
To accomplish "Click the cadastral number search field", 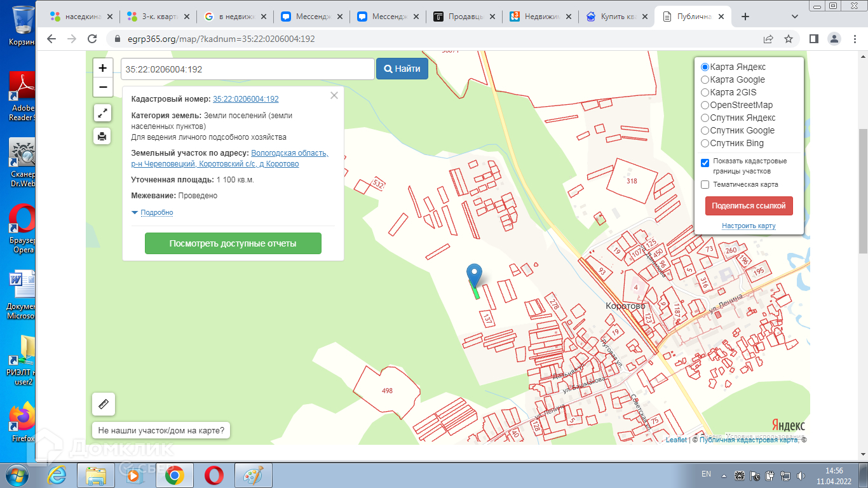I will pos(247,69).
